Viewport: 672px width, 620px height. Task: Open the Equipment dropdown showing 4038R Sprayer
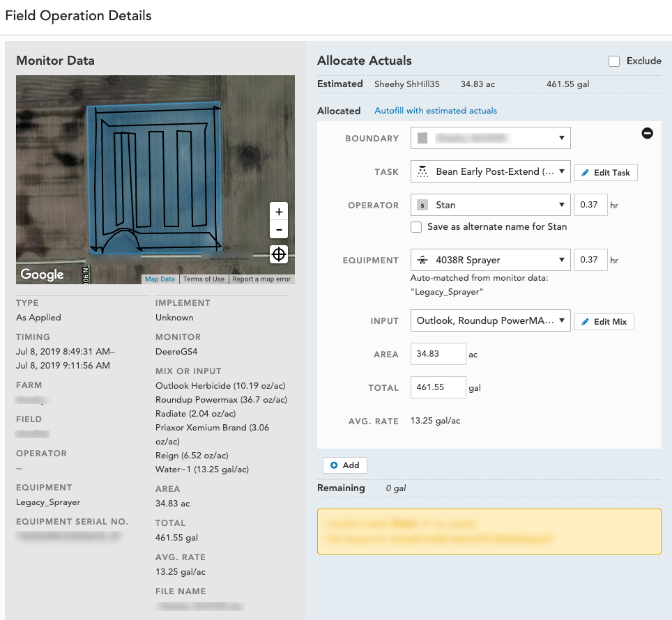point(490,260)
